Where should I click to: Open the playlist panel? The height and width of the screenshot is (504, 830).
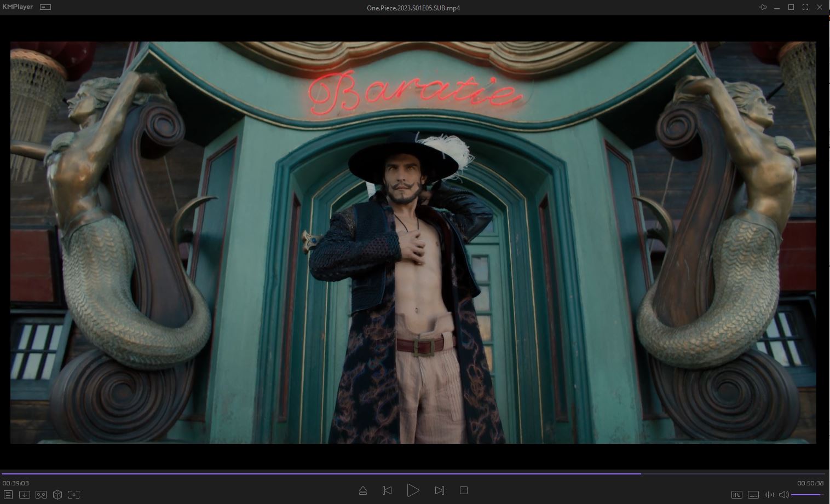click(x=8, y=495)
